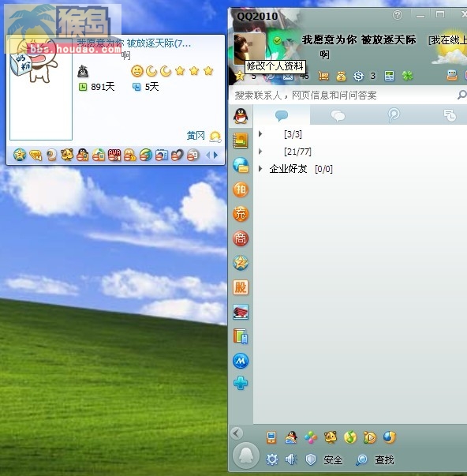Open system settings gear icon
The image size is (467, 476).
[271, 459]
